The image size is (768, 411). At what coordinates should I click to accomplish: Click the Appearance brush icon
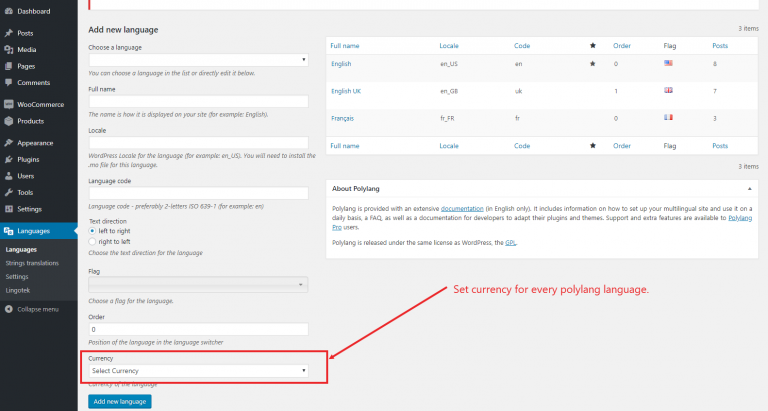9,143
